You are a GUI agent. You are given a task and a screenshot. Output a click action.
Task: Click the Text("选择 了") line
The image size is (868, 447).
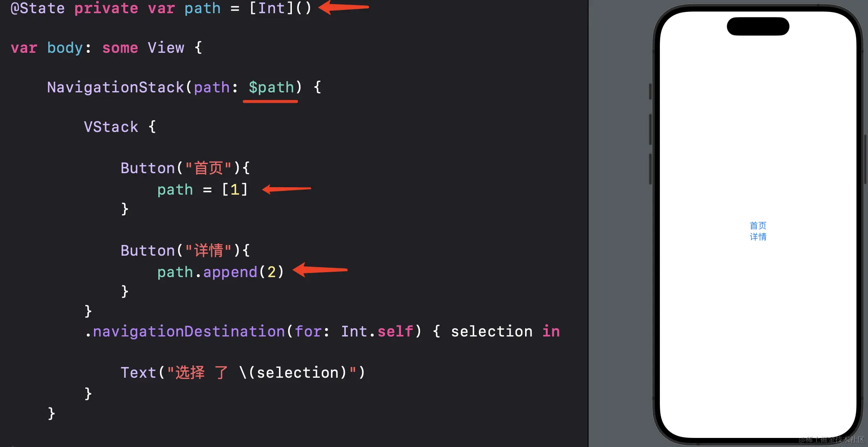(x=243, y=373)
